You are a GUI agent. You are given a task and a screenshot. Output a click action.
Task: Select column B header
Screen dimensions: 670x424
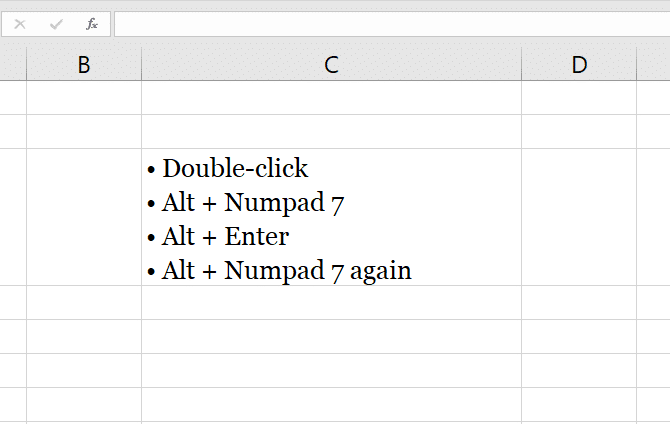84,64
